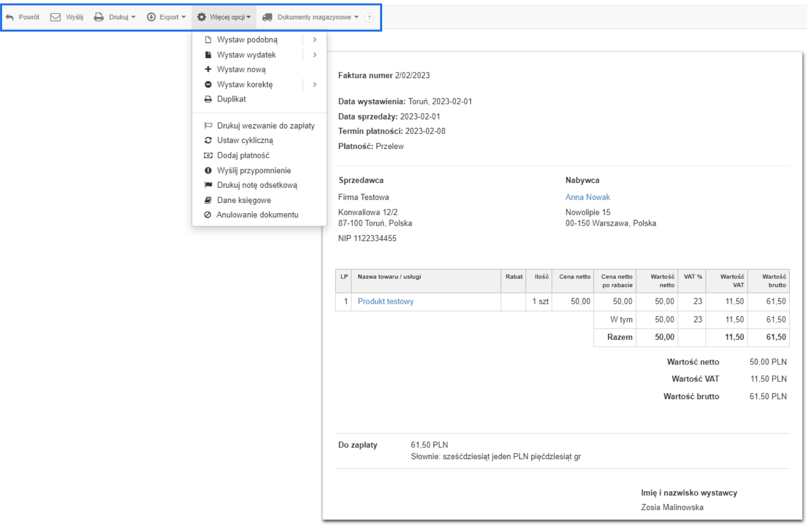This screenshot has height=527, width=812.
Task: Click Drukuj wezwanie do zapłaty
Action: 266,126
